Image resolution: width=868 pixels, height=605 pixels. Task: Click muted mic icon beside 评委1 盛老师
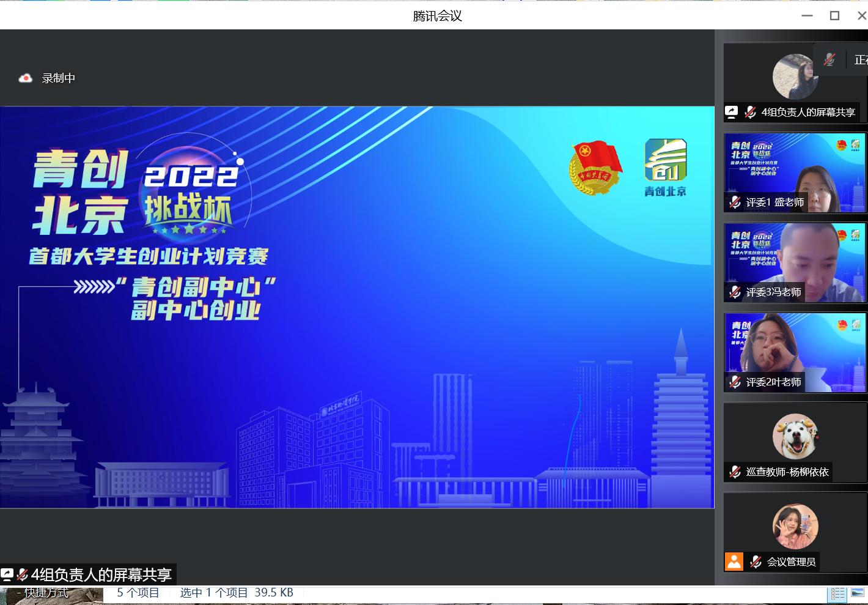(x=735, y=202)
